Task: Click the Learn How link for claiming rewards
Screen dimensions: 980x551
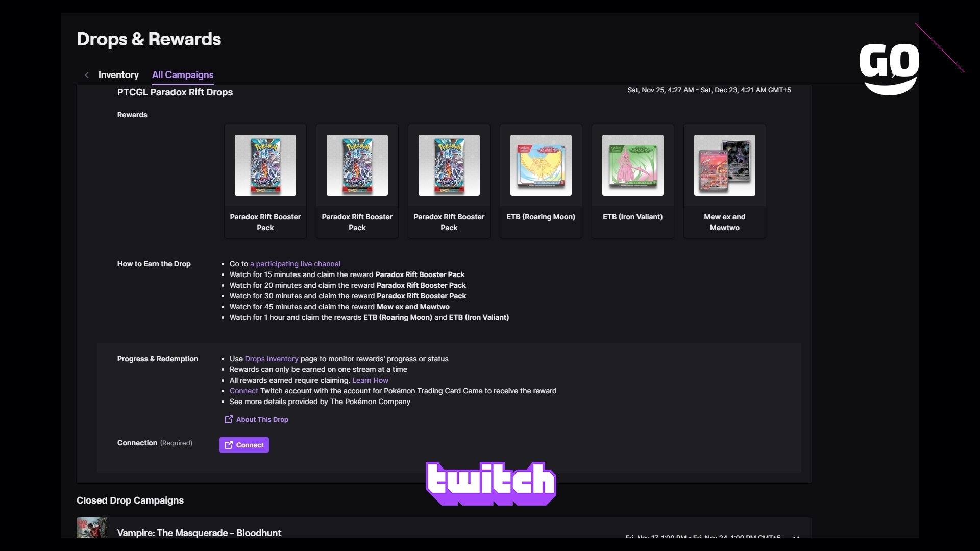Action: pyautogui.click(x=370, y=380)
